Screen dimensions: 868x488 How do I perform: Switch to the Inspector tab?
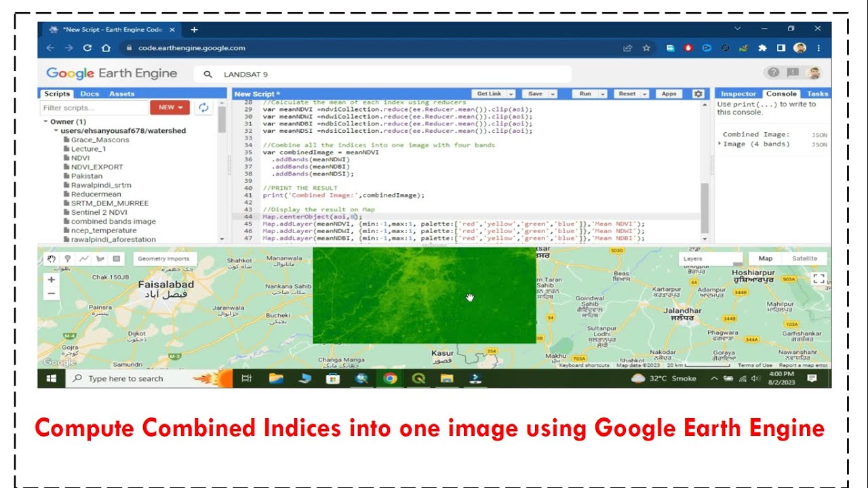click(x=738, y=94)
